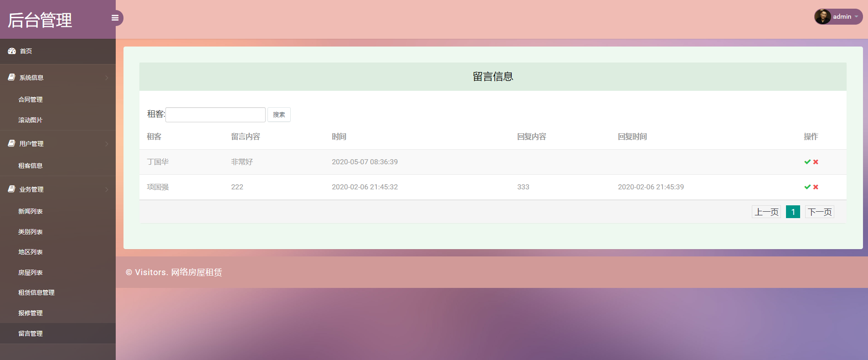Click the green check for 项国强 row
This screenshot has width=868, height=360.
[x=807, y=187]
